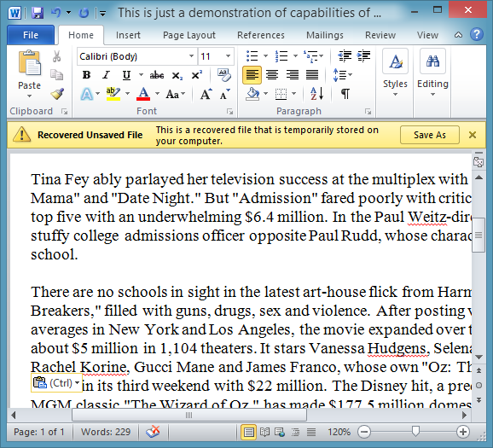Minimize the ribbon with the caret
The height and width of the screenshot is (448, 493).
click(458, 35)
